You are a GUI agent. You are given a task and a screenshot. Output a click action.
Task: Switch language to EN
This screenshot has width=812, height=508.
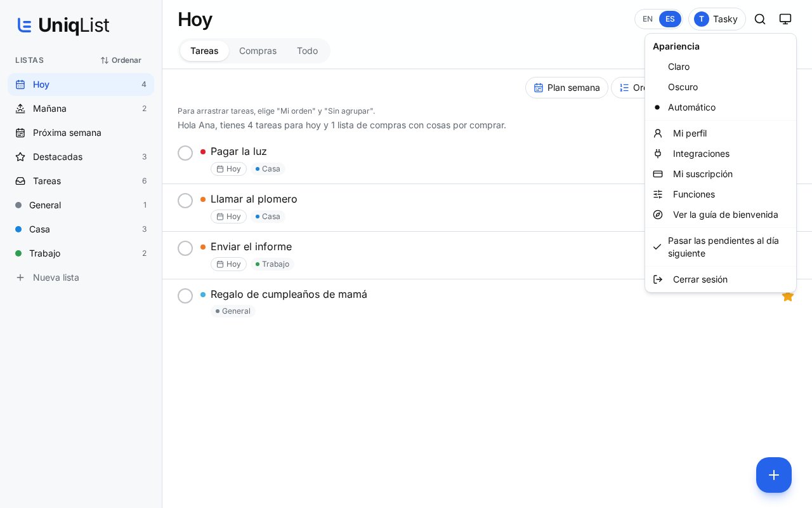648,19
